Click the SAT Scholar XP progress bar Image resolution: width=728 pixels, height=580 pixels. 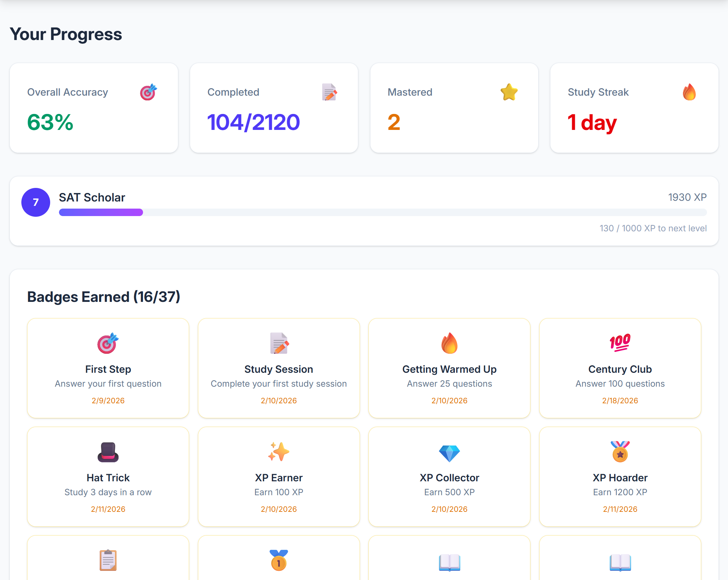click(x=383, y=212)
